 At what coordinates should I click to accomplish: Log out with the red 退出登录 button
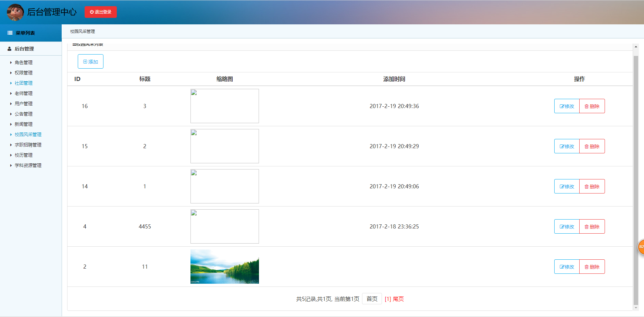(x=101, y=12)
